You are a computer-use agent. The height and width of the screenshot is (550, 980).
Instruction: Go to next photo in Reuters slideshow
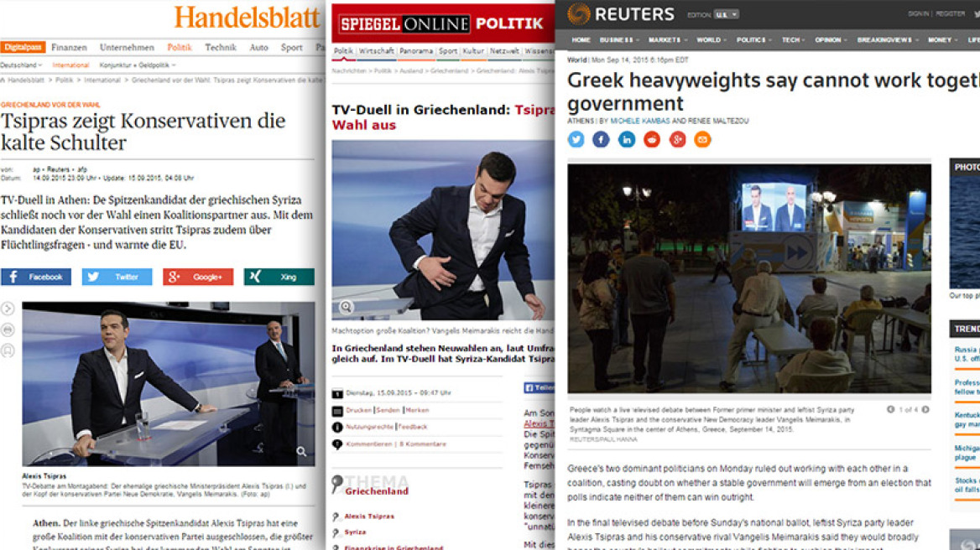click(x=925, y=409)
